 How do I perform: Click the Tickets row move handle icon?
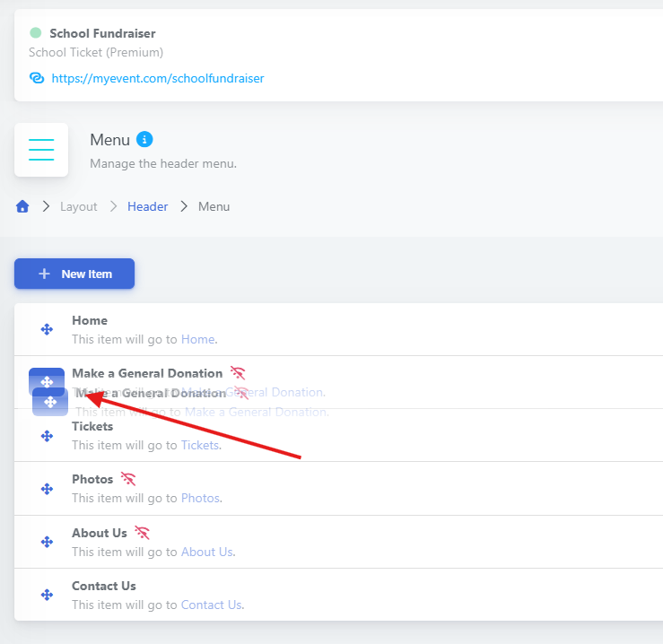tap(47, 436)
